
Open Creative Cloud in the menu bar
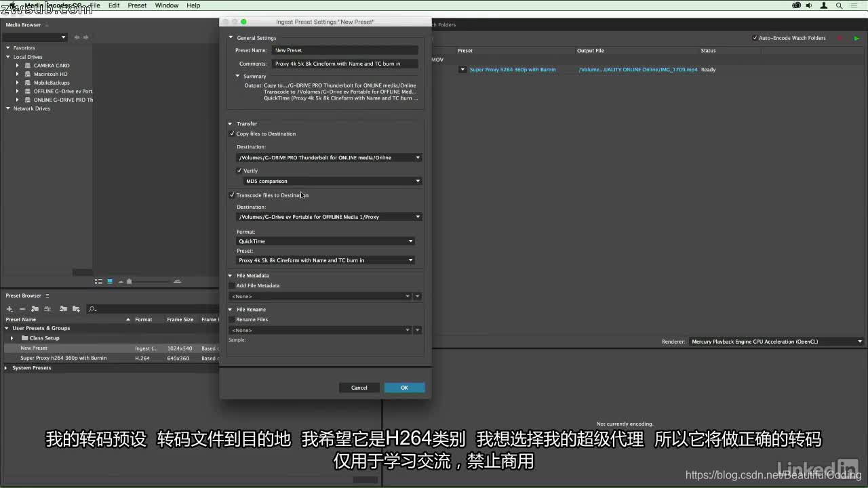click(x=796, y=5)
